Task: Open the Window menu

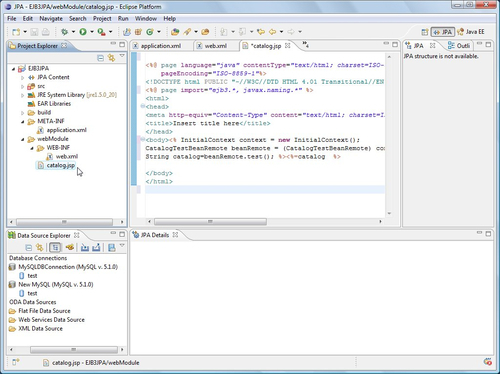Action: coord(146,19)
